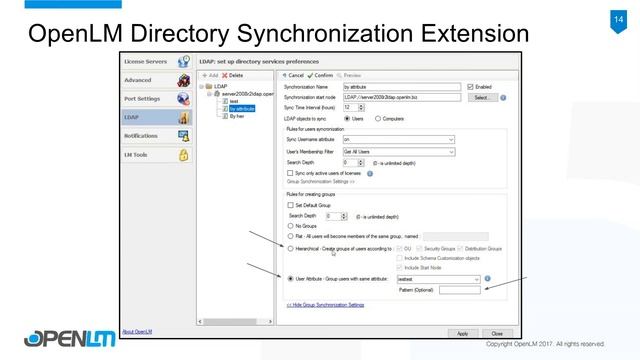The width and height of the screenshot is (640, 360).
Task: Collapse the LDAP root tree node
Action: pyautogui.click(x=202, y=87)
